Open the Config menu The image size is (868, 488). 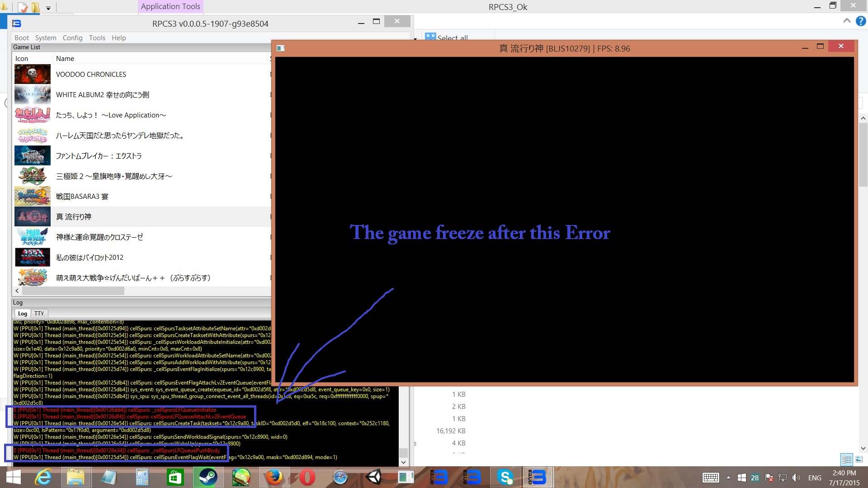pyautogui.click(x=72, y=38)
